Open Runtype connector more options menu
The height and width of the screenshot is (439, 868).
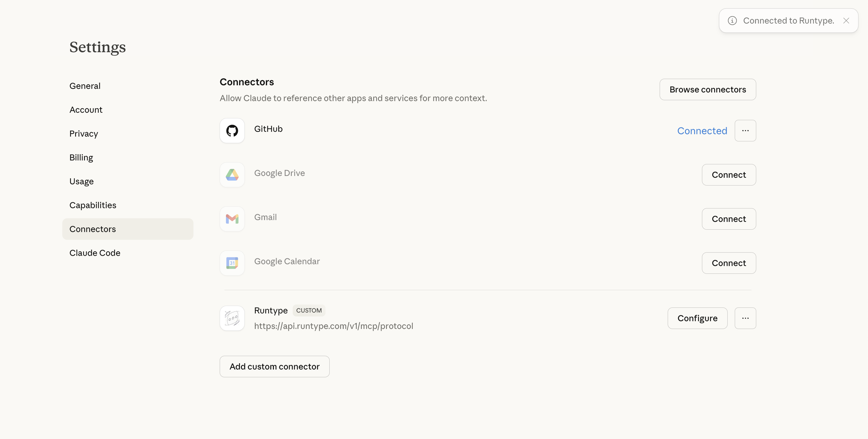745,318
